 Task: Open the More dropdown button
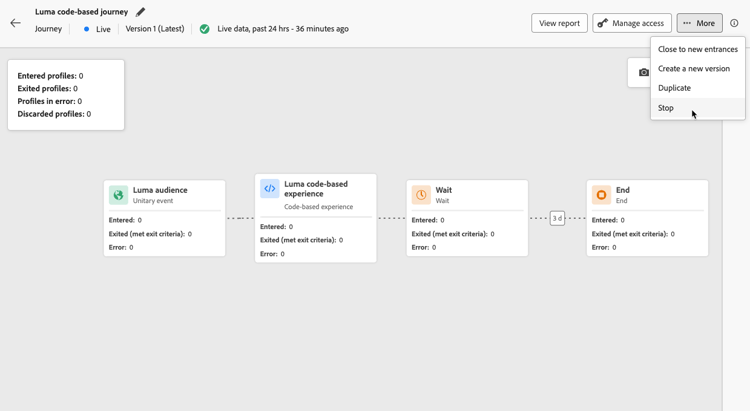pos(699,23)
